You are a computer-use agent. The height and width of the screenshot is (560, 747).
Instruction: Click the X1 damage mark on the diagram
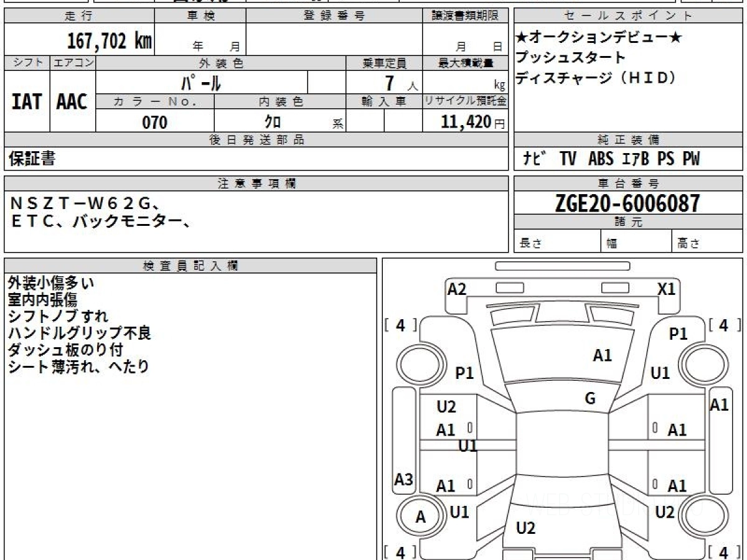point(667,289)
